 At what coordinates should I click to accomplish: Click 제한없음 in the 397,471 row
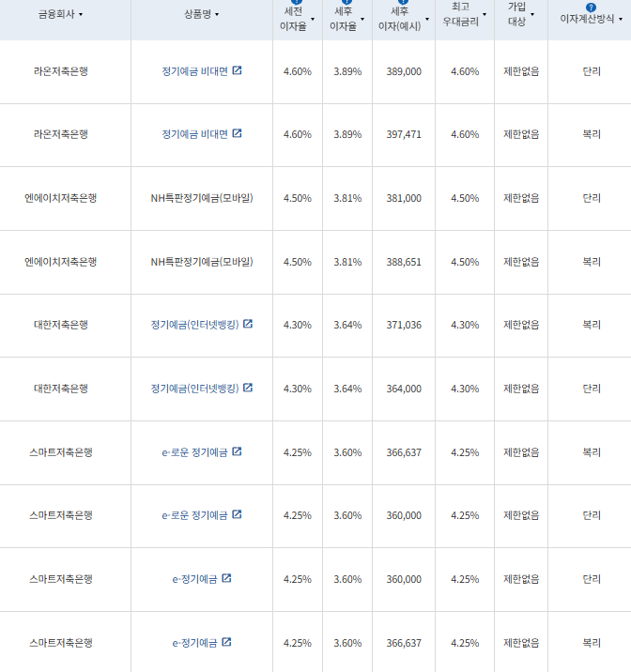pyautogui.click(x=521, y=134)
